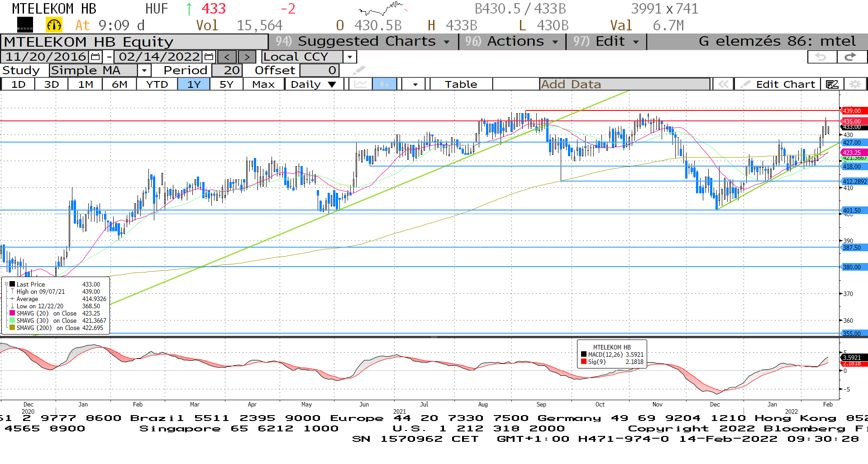868x464 pixels.
Task: Click the redo arrow button
Action: coord(851,57)
